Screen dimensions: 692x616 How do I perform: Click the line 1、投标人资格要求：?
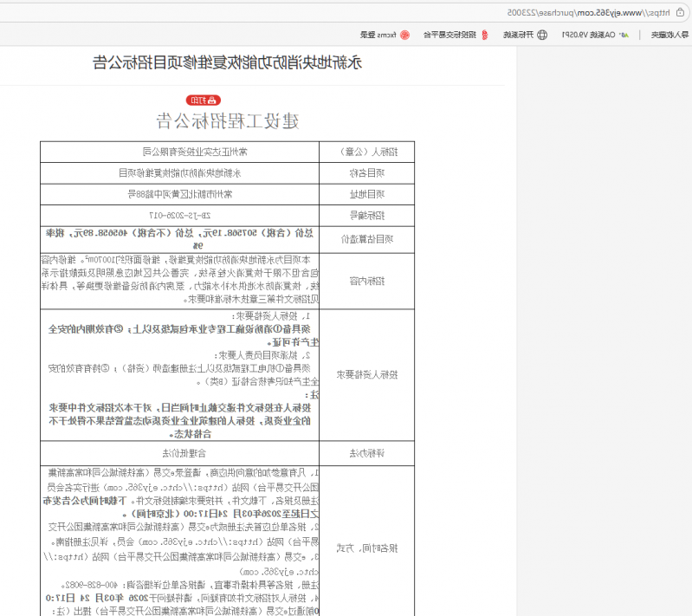[x=271, y=316]
